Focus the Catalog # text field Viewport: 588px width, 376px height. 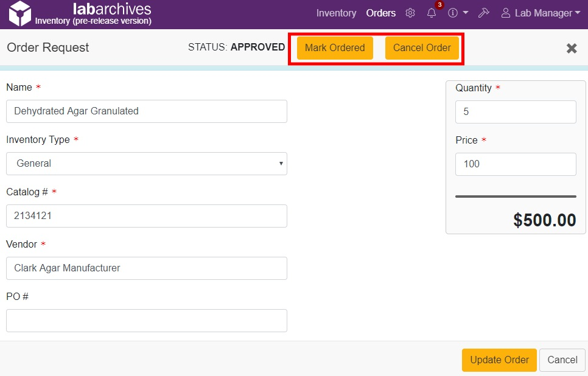click(147, 216)
